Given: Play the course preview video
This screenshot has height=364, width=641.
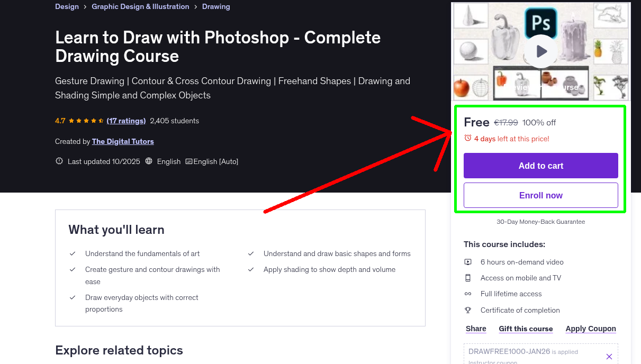Looking at the screenshot, I should (x=540, y=51).
